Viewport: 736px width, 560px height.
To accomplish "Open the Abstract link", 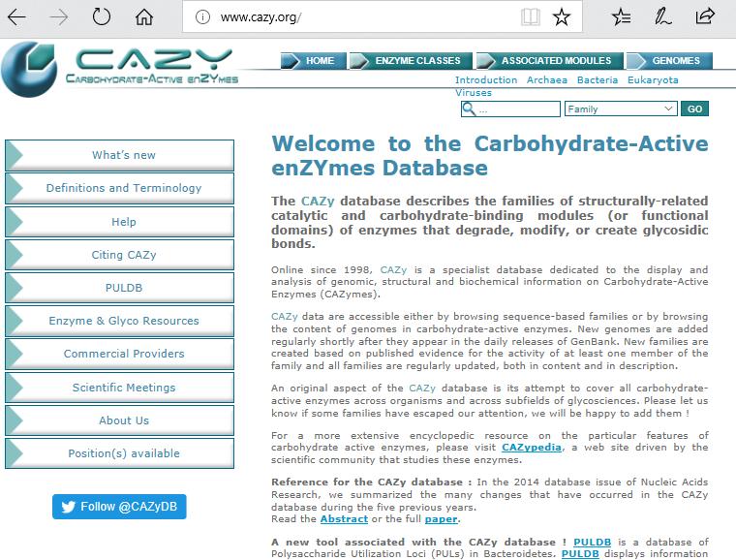I will tap(344, 519).
